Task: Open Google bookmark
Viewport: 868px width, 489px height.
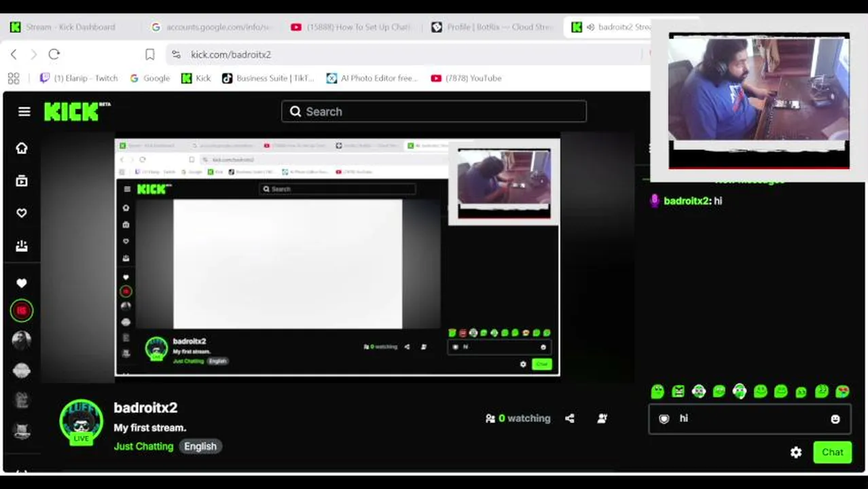Action: pyautogui.click(x=149, y=78)
